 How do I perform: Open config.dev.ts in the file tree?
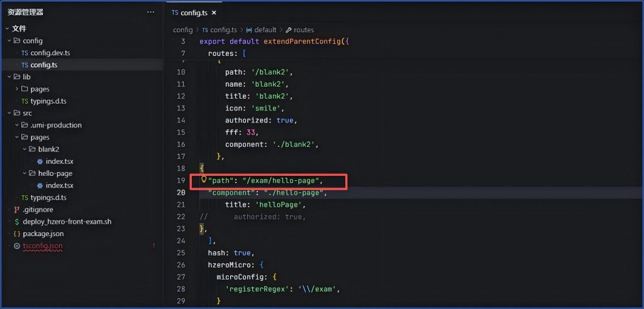(50, 53)
